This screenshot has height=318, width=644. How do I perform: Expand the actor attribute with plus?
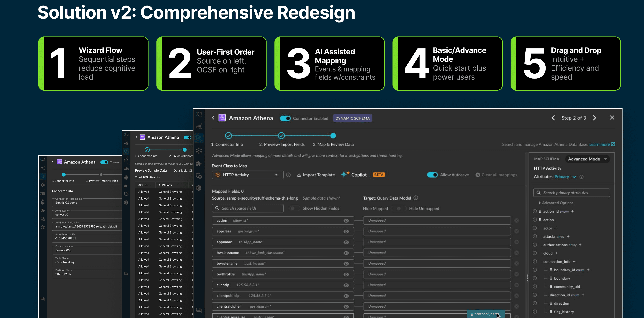click(556, 228)
